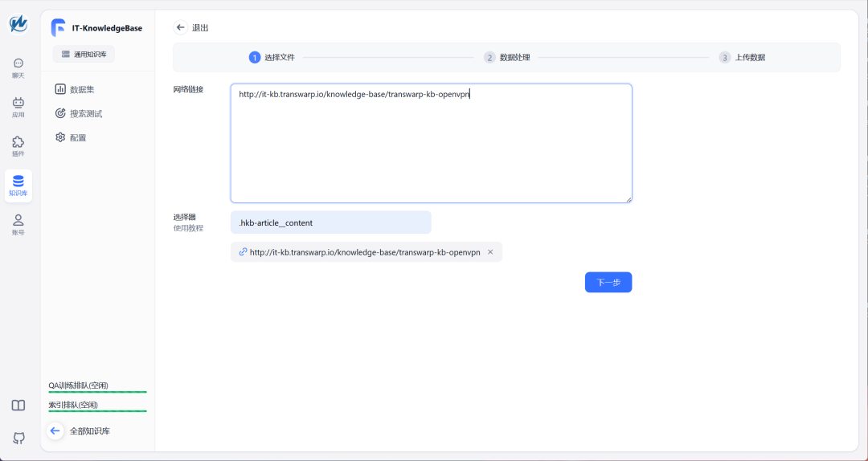Click the 数据处理 step 2 indicator
The width and height of the screenshot is (868, 461).
point(507,58)
